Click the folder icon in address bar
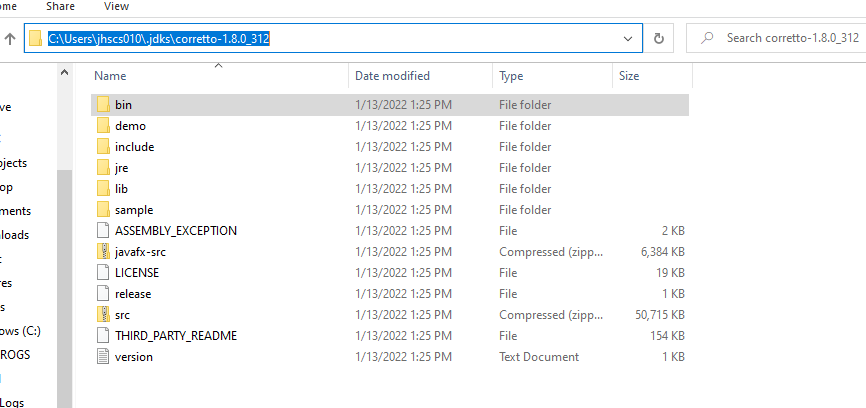The height and width of the screenshot is (408, 866). [35, 38]
